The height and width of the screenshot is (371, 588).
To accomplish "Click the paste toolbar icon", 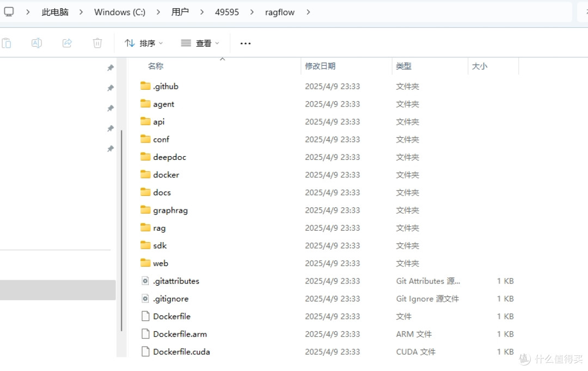I will click(x=7, y=43).
